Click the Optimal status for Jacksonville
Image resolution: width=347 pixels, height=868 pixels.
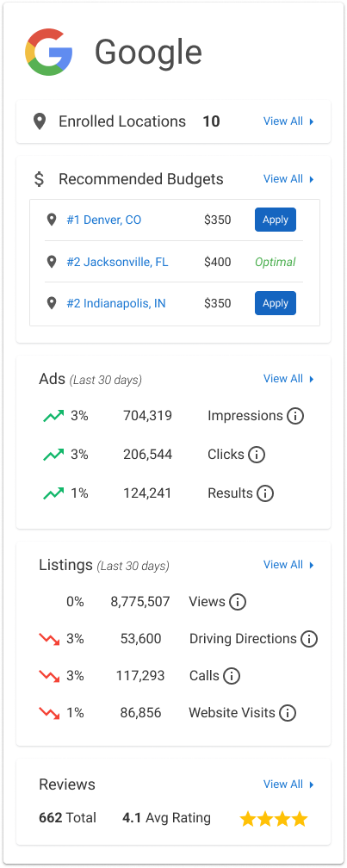click(275, 262)
